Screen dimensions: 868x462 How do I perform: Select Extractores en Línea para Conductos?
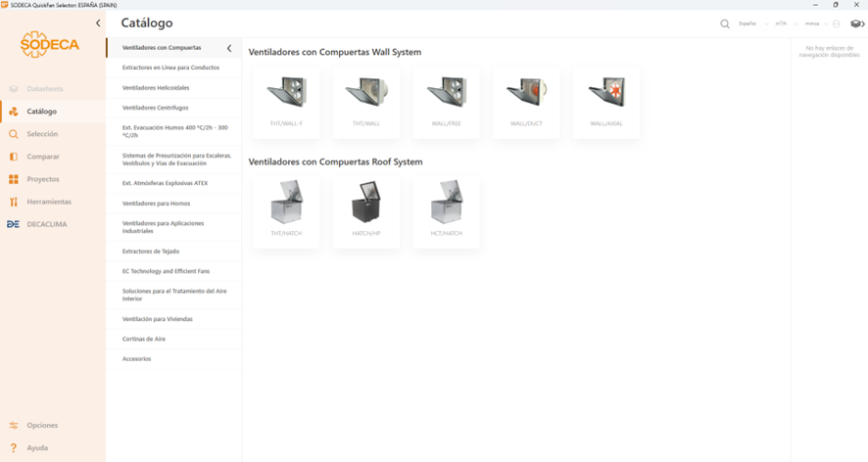tap(173, 68)
